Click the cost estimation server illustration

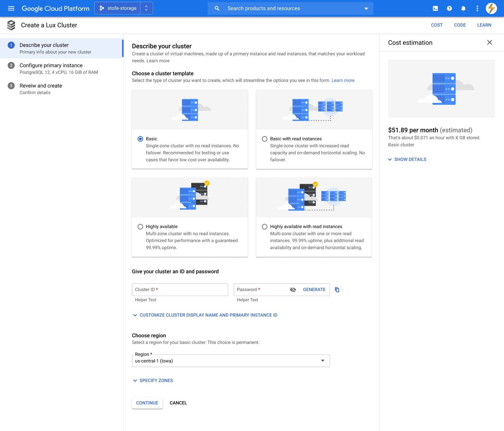pyautogui.click(x=441, y=89)
